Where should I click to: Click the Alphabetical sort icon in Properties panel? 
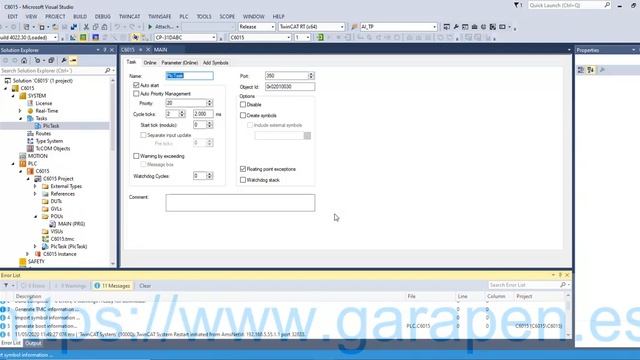click(x=591, y=70)
